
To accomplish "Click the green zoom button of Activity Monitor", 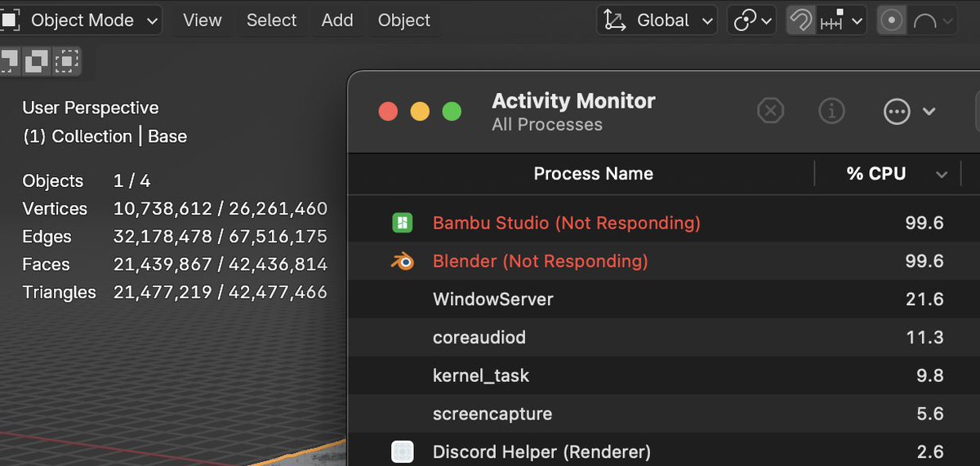I will tap(452, 112).
